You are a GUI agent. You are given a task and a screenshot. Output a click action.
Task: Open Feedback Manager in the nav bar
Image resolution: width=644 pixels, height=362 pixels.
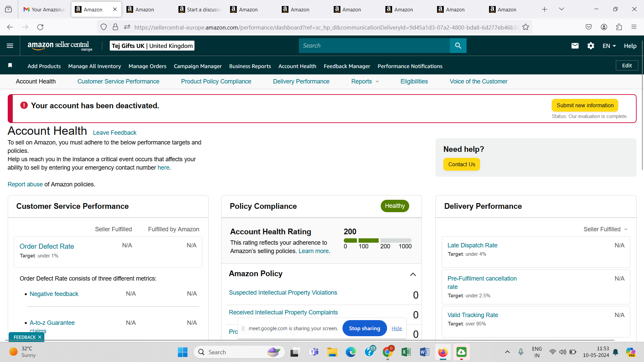(347, 66)
